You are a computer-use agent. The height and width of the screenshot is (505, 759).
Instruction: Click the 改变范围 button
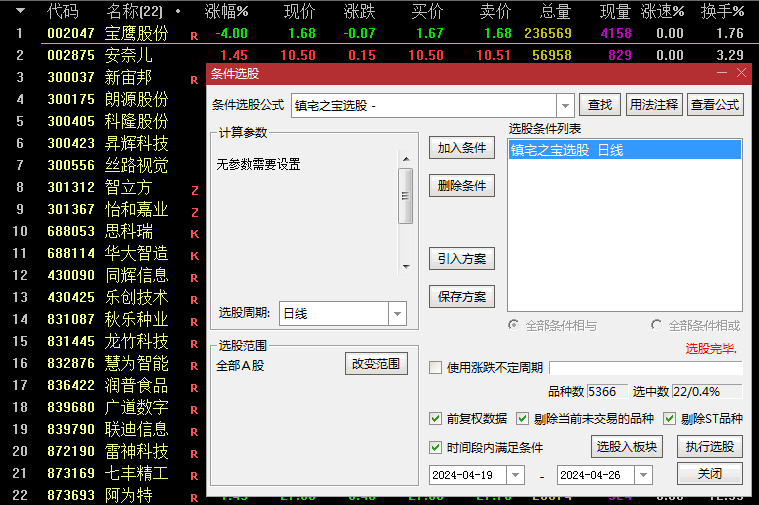(376, 364)
